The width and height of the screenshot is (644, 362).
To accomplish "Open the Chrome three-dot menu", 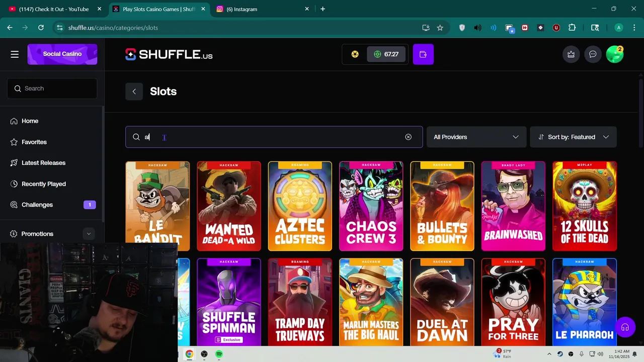I will 634,28.
